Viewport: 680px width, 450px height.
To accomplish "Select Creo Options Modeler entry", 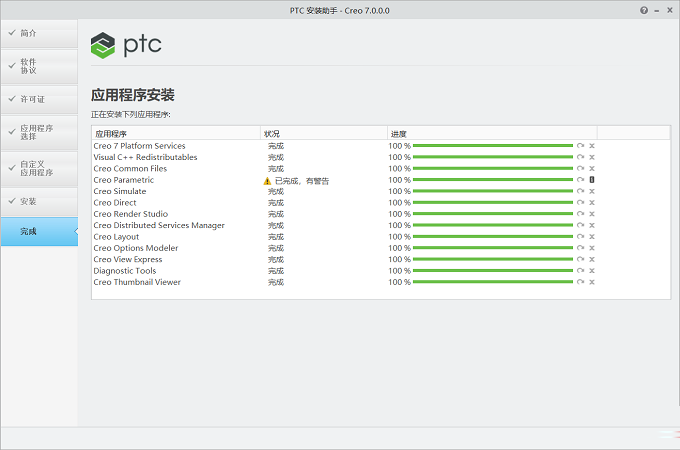I will click(x=136, y=248).
